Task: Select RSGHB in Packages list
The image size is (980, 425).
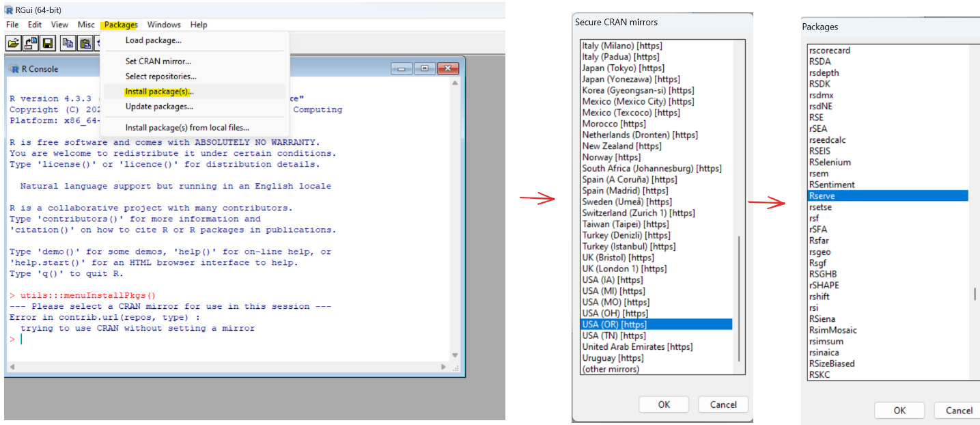Action: (x=888, y=274)
